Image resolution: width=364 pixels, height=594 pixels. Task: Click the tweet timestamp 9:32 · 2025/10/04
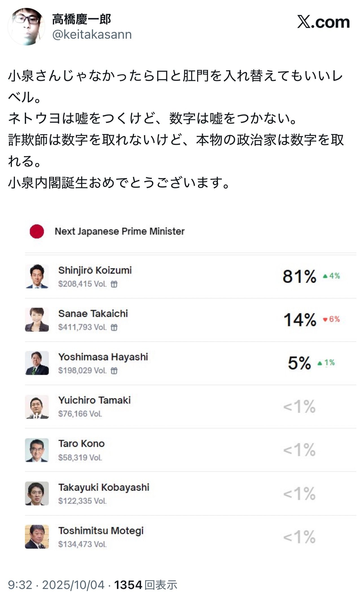[x=56, y=585]
